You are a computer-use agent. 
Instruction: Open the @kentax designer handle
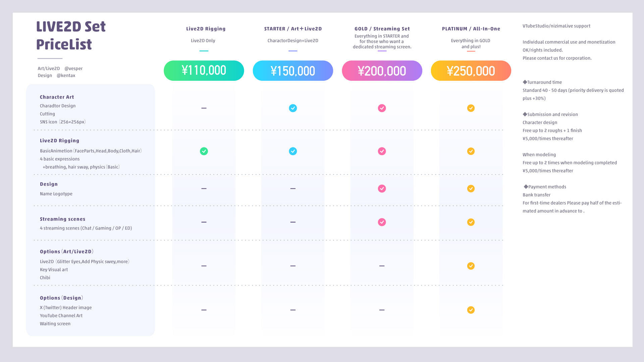[x=66, y=75]
